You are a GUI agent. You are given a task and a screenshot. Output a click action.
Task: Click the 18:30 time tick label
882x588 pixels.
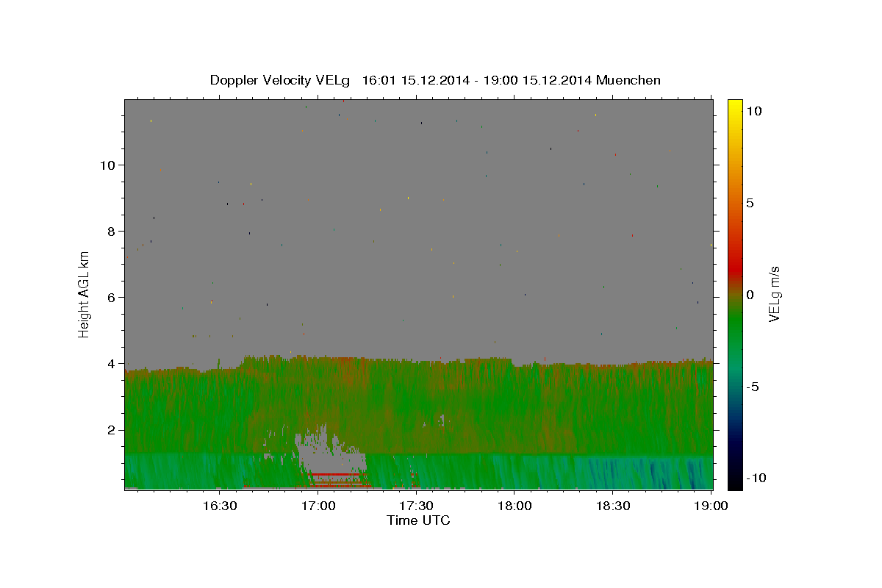pos(612,506)
